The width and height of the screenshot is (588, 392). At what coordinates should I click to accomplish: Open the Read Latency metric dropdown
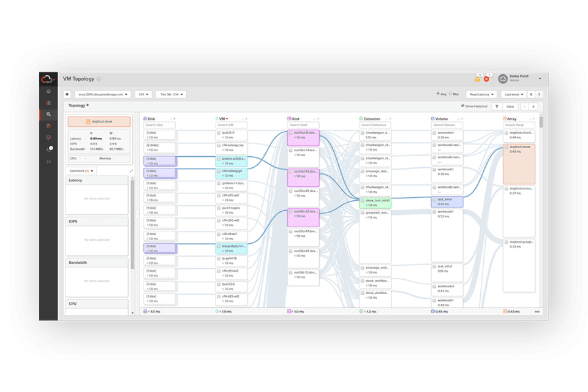[481, 94]
